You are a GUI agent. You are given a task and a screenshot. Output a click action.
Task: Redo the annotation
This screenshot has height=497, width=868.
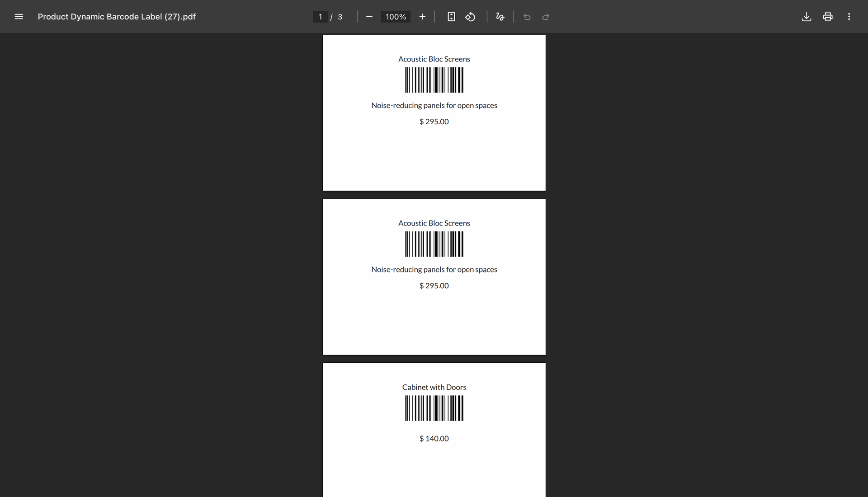point(546,17)
